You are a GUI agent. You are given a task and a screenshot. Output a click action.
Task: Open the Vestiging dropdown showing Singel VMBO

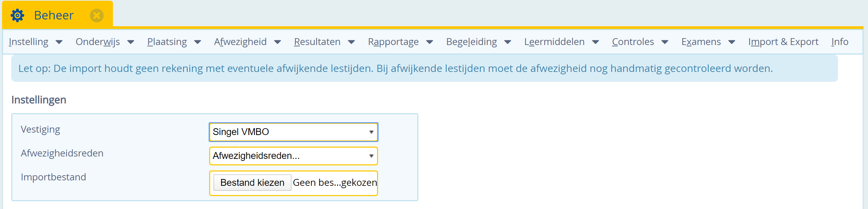click(293, 132)
